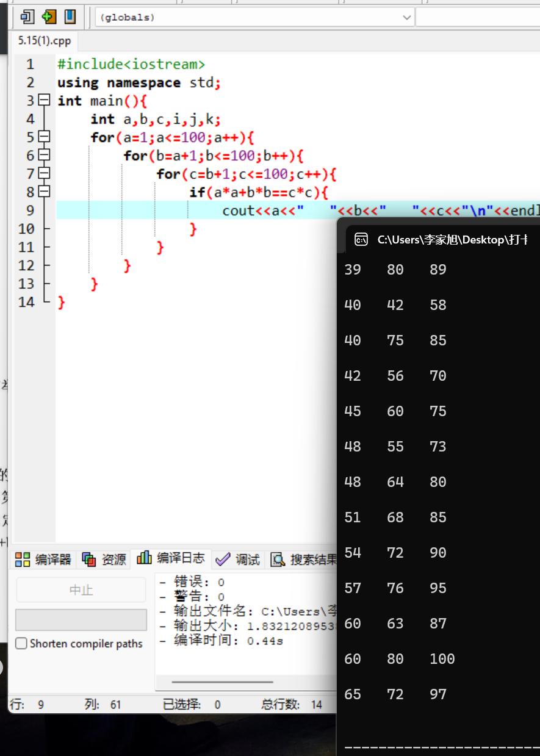Click the '总行数: 14' status bar entry

(292, 705)
